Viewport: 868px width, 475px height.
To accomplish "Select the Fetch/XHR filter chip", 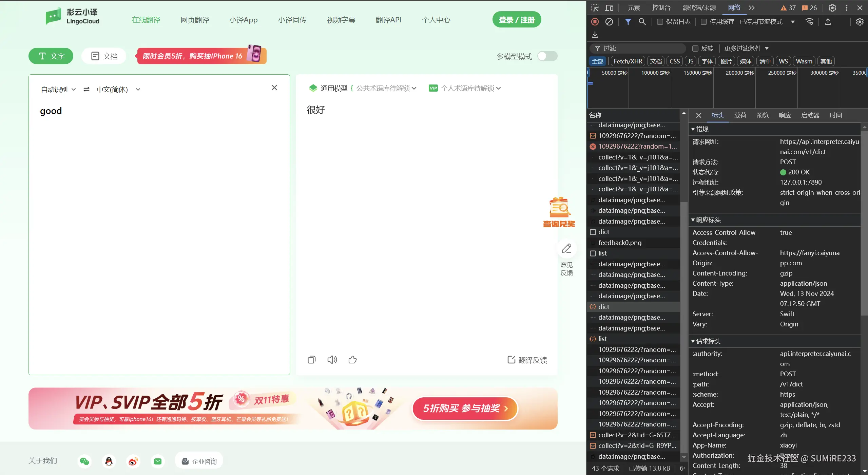I will tap(628, 61).
